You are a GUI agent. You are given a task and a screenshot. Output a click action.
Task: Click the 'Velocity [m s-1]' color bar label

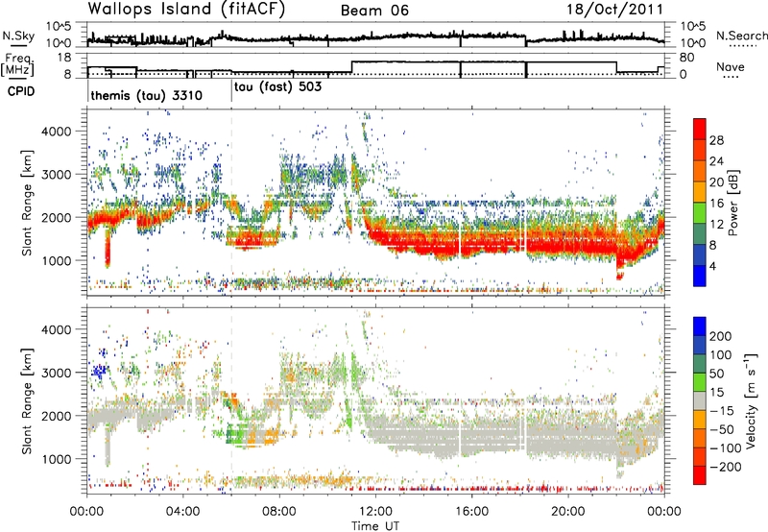tap(750, 400)
